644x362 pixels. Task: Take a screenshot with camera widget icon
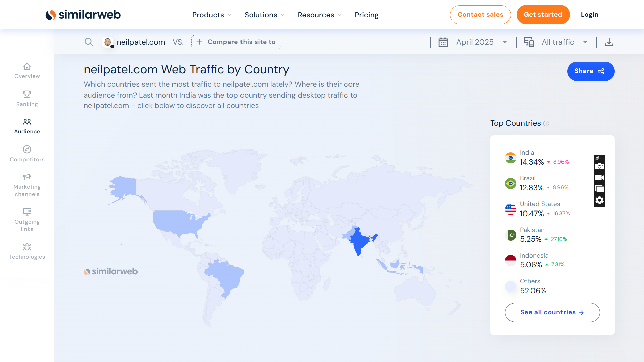599,167
